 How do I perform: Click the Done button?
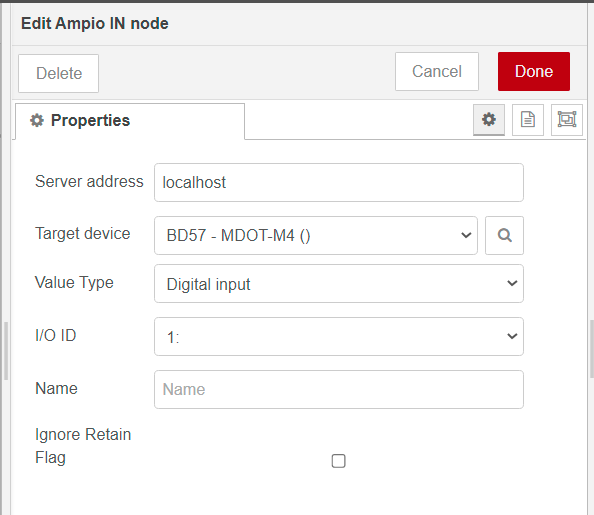534,71
